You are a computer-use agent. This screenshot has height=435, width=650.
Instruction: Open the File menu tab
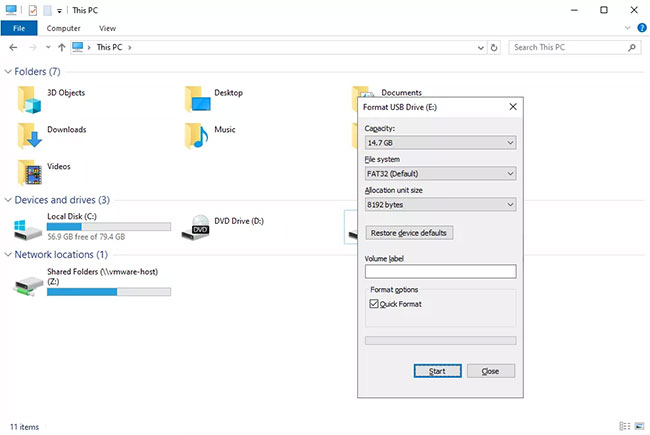(19, 28)
